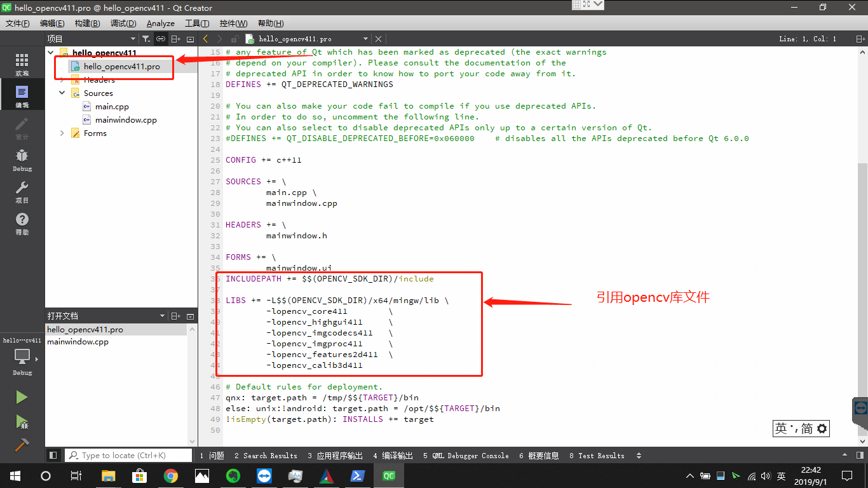
Task: Toggle the filter options in the project panel
Action: pos(144,39)
